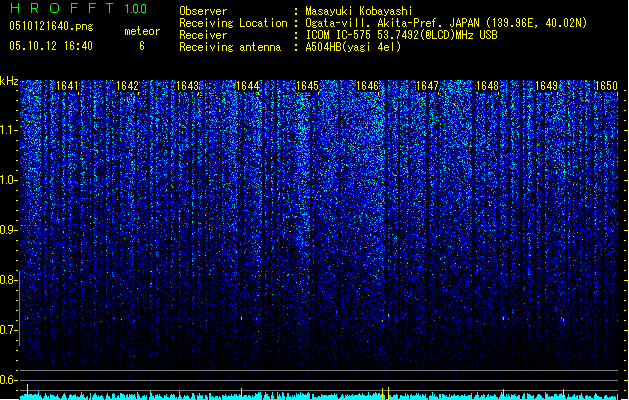The height and width of the screenshot is (400, 629).
Task: Click the 1.1 frequency axis label
Action: [x=9, y=130]
